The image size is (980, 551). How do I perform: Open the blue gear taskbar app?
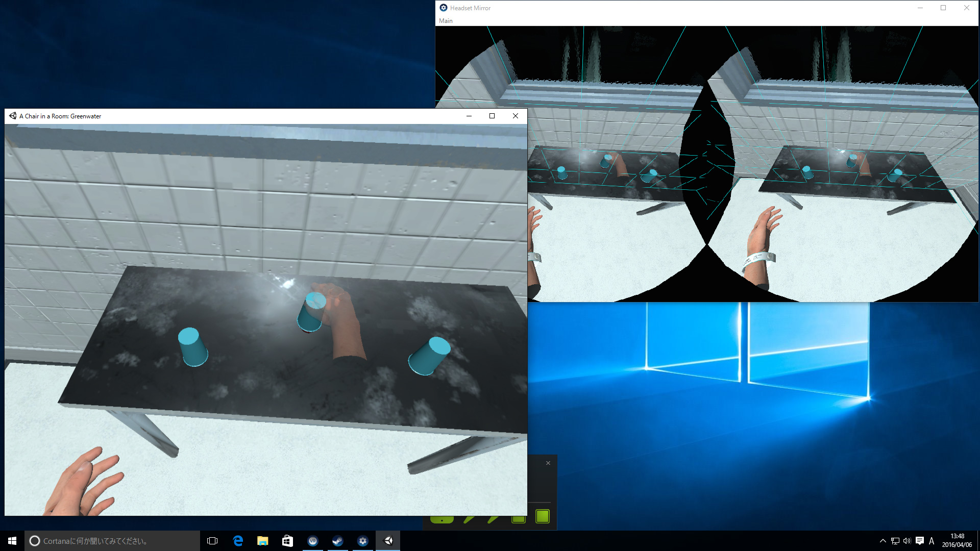(362, 541)
